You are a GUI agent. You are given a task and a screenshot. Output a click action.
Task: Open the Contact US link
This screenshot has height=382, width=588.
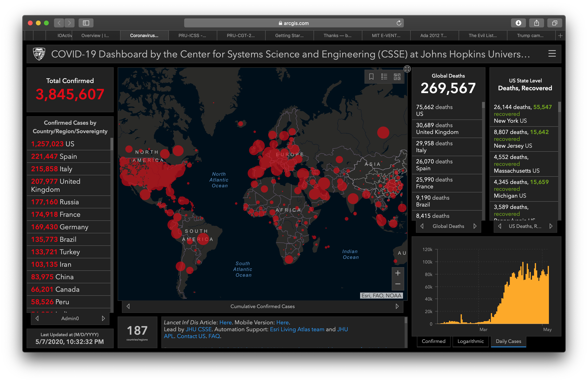point(191,336)
